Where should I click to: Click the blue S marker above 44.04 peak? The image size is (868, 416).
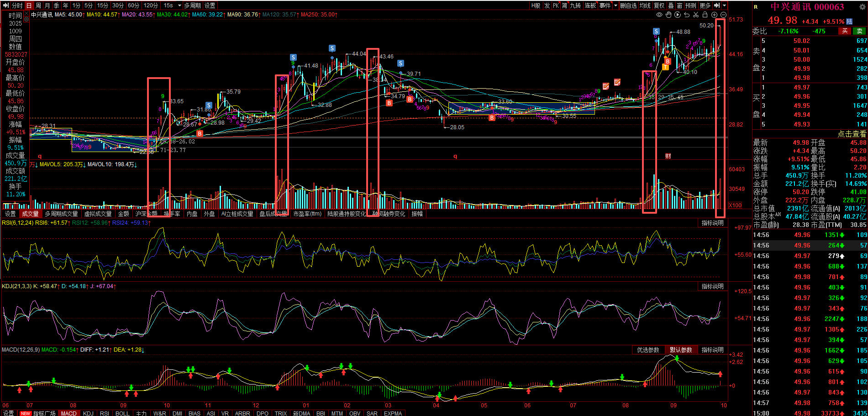click(x=332, y=48)
